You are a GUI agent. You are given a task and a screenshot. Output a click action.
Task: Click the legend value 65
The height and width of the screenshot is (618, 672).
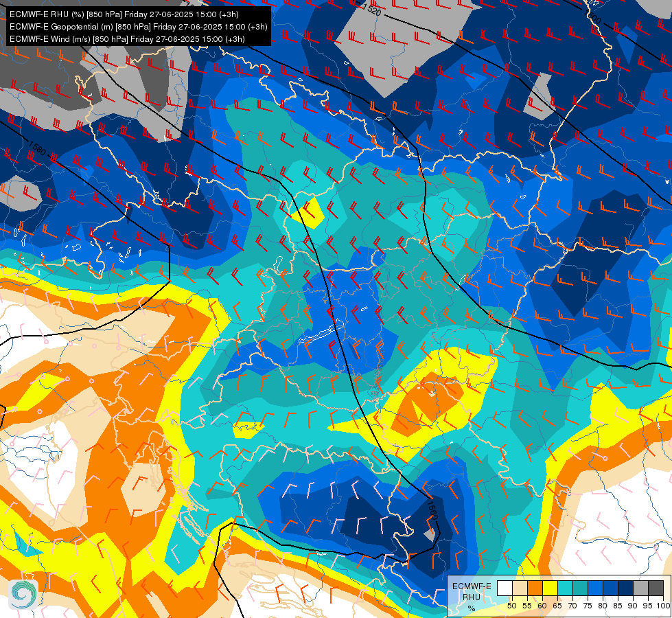(557, 606)
